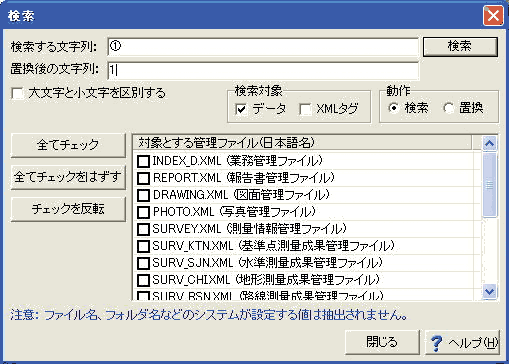This screenshot has width=509, height=364.
Task: Focus the 置換後の文字列 input field
Action: tap(263, 70)
